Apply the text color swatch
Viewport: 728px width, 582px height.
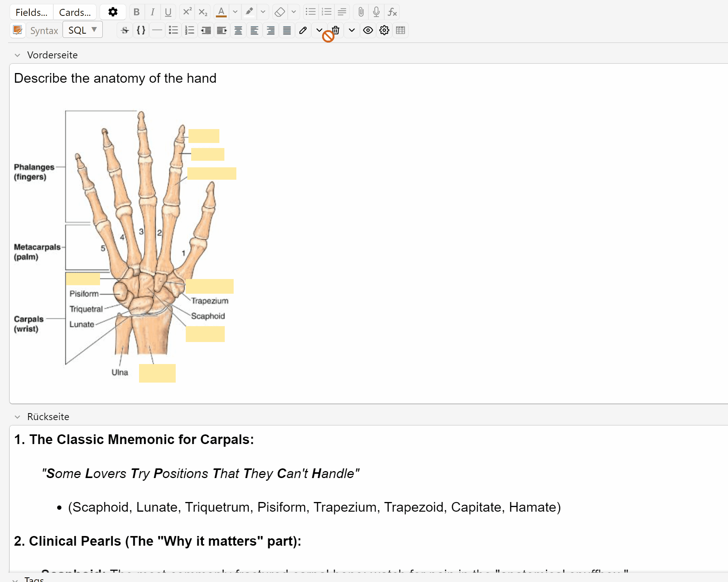pyautogui.click(x=221, y=12)
